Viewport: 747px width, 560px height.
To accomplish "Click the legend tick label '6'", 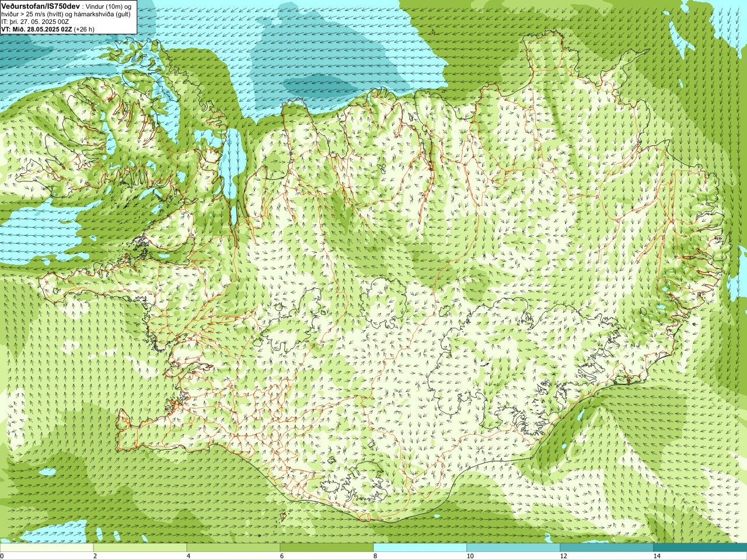I will click(282, 556).
